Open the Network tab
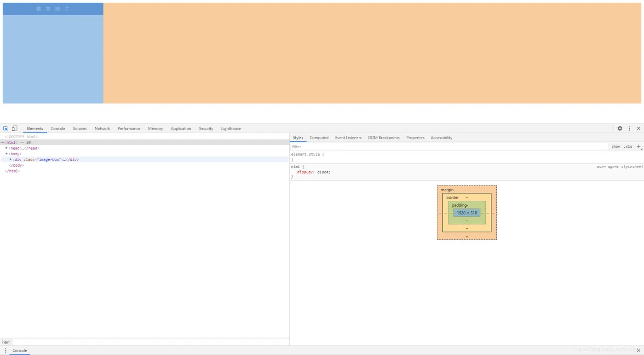This screenshot has width=644, height=355. (102, 128)
